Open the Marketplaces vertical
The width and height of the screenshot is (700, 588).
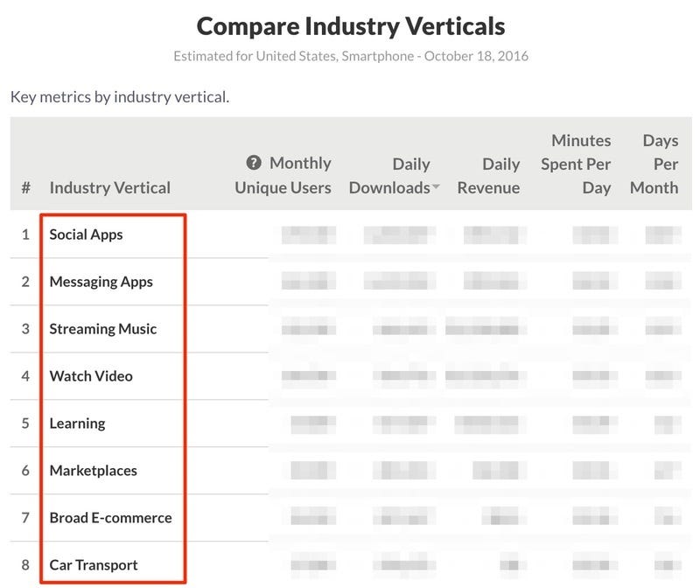coord(93,471)
